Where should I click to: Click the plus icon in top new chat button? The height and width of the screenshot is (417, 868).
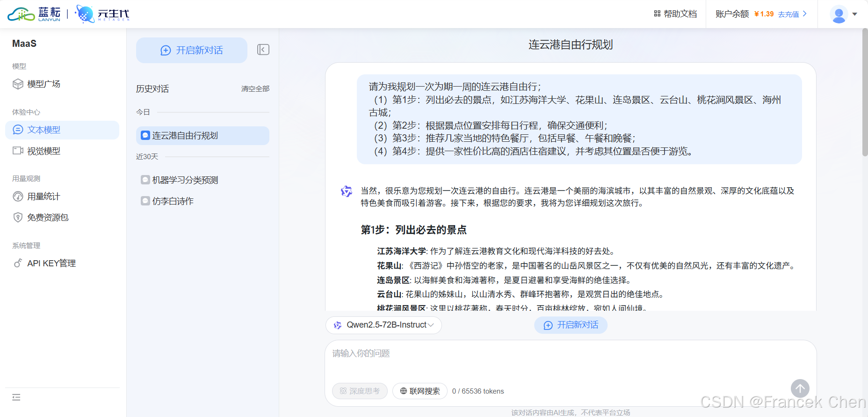coord(166,51)
